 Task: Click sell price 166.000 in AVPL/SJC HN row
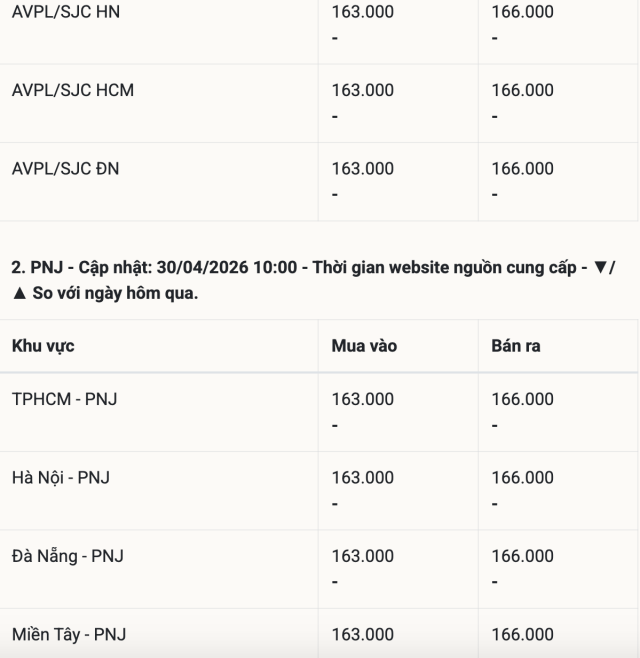click(x=522, y=12)
